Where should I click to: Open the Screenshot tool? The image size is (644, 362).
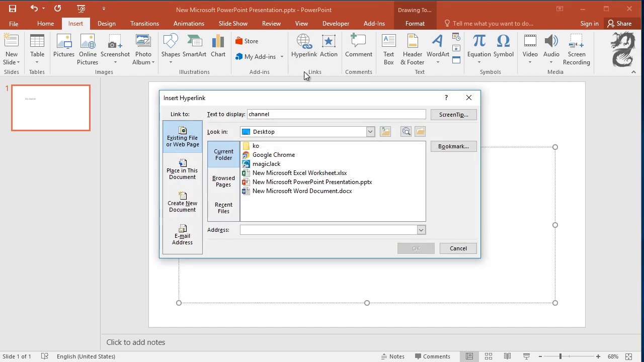click(x=115, y=50)
